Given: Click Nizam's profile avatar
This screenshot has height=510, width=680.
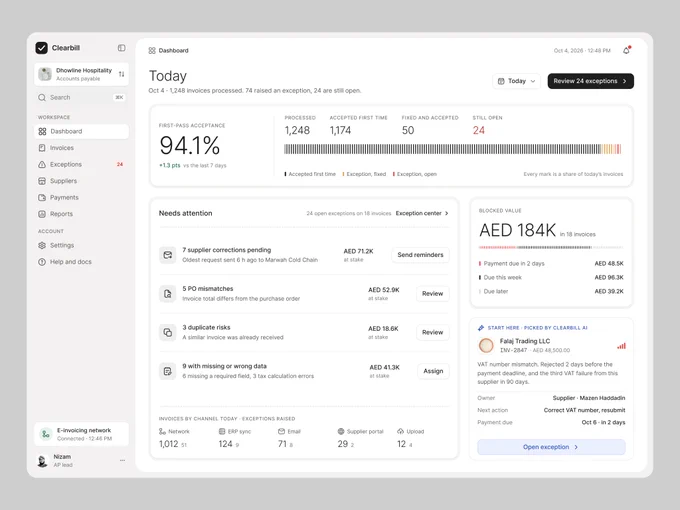Looking at the screenshot, I should pos(42,461).
